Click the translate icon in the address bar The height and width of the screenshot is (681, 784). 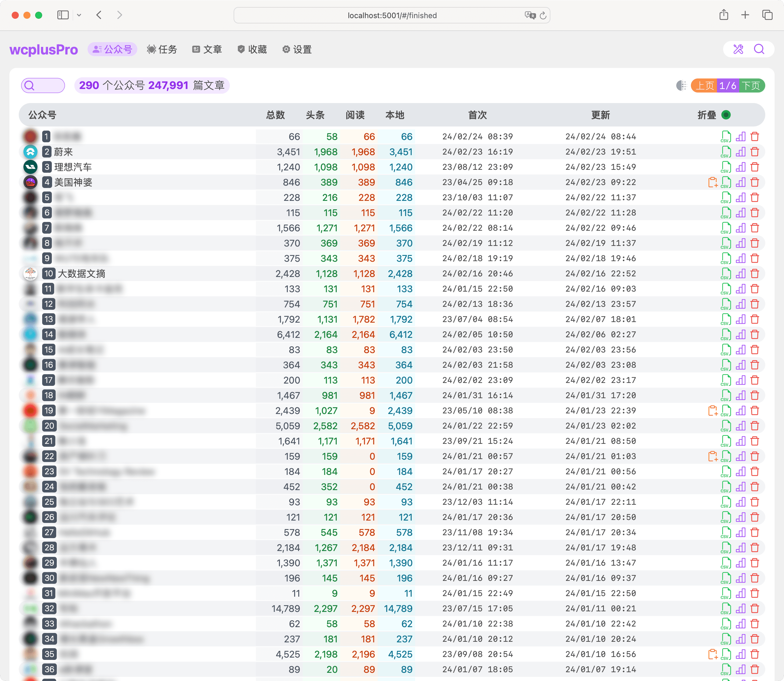pos(530,16)
